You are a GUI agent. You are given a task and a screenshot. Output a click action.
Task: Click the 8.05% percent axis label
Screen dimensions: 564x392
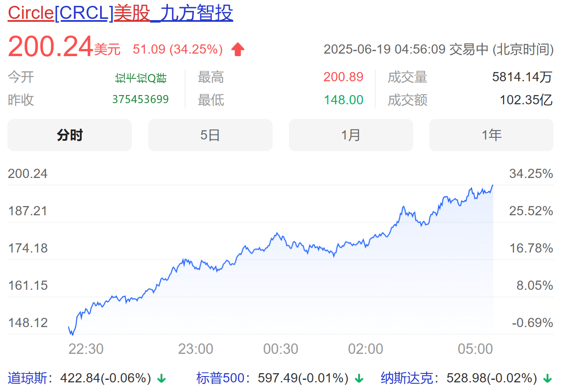click(x=535, y=286)
